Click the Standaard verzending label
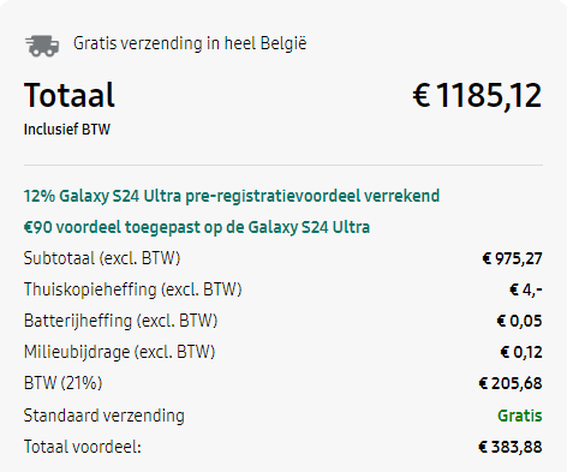The width and height of the screenshot is (567, 472). pyautogui.click(x=104, y=415)
